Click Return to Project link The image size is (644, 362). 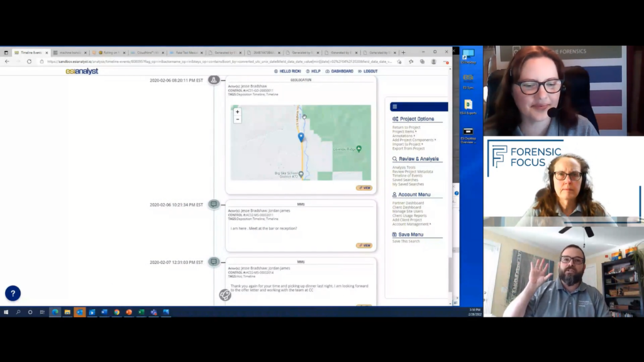click(406, 127)
